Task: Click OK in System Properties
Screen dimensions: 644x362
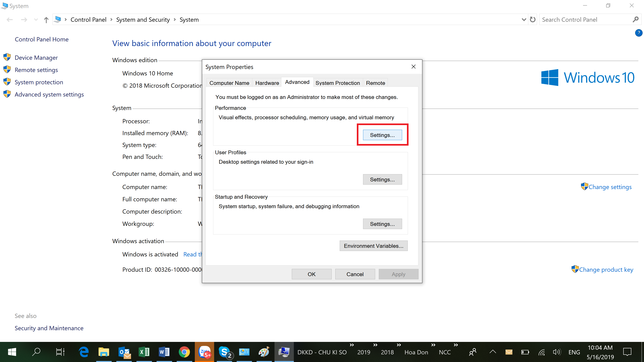Action: 312,274
